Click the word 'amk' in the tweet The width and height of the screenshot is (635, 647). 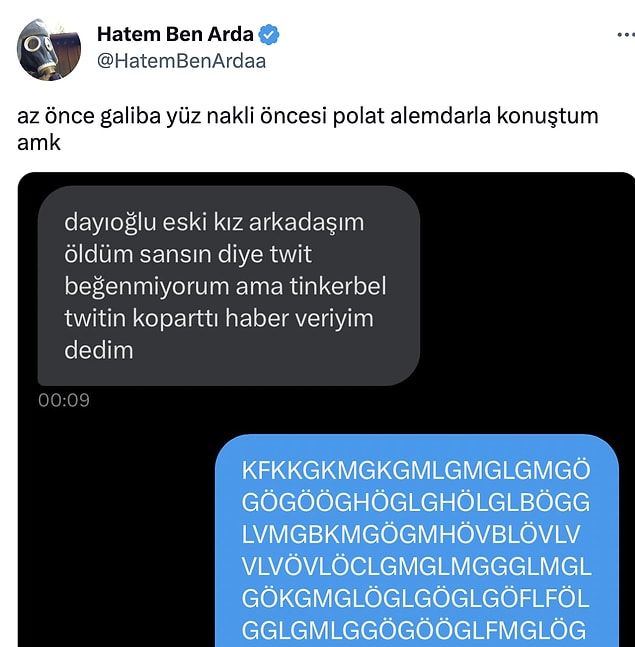click(x=39, y=143)
